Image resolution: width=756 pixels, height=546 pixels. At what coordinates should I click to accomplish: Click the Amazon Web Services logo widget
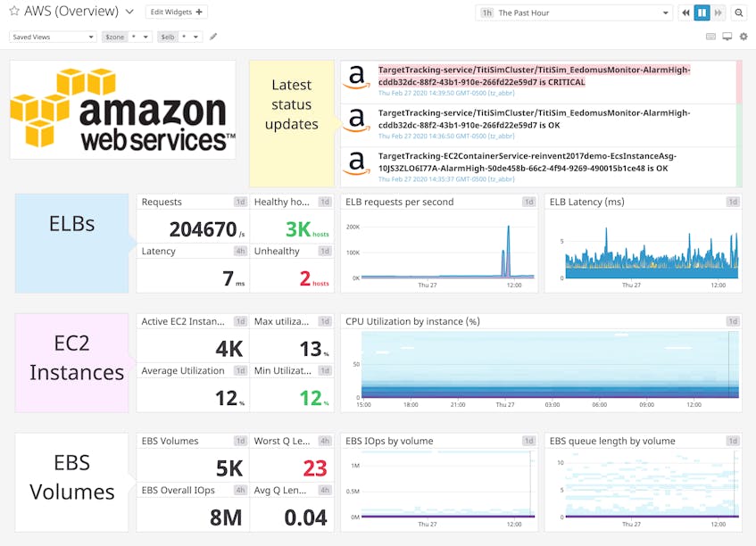tap(123, 110)
